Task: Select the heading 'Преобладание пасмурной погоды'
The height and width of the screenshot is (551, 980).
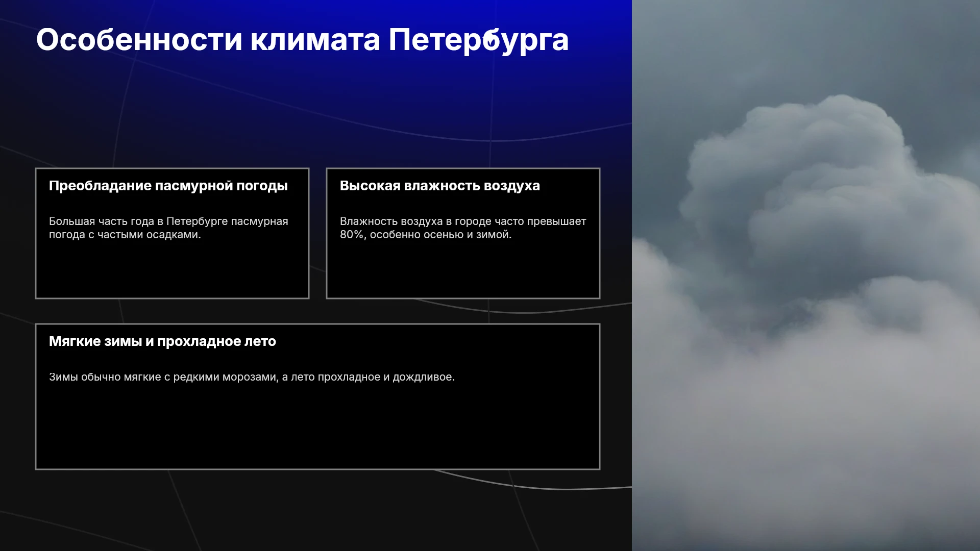Action: click(x=168, y=186)
